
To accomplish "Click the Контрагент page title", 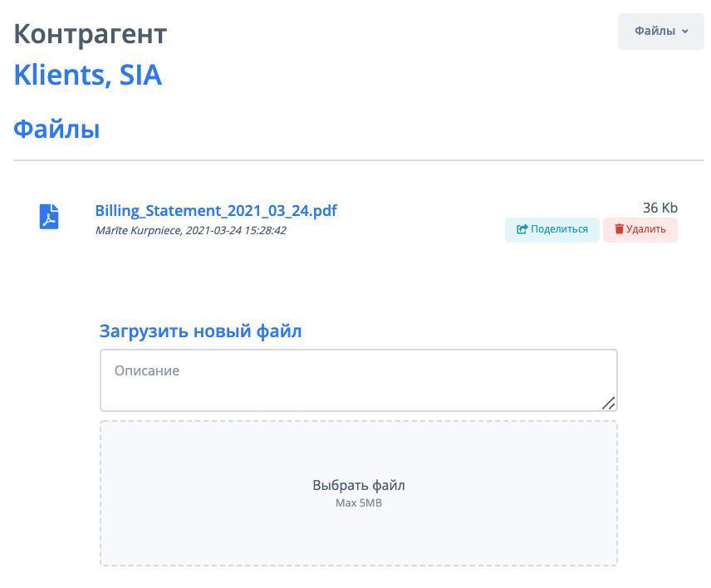I will click(91, 34).
